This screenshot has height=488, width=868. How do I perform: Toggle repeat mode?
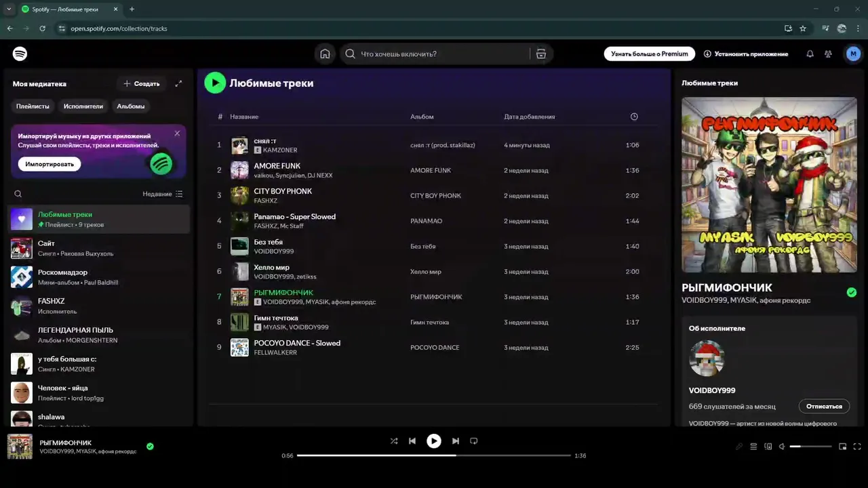(474, 441)
